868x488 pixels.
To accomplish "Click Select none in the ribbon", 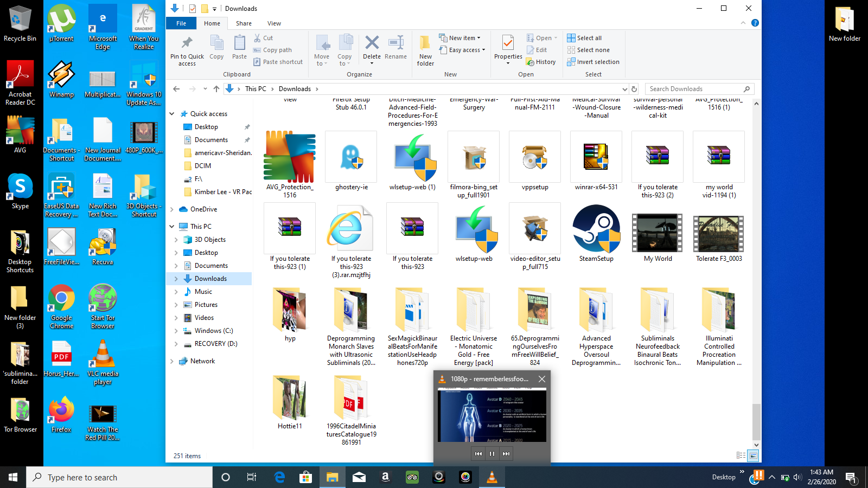I will [x=588, y=50].
